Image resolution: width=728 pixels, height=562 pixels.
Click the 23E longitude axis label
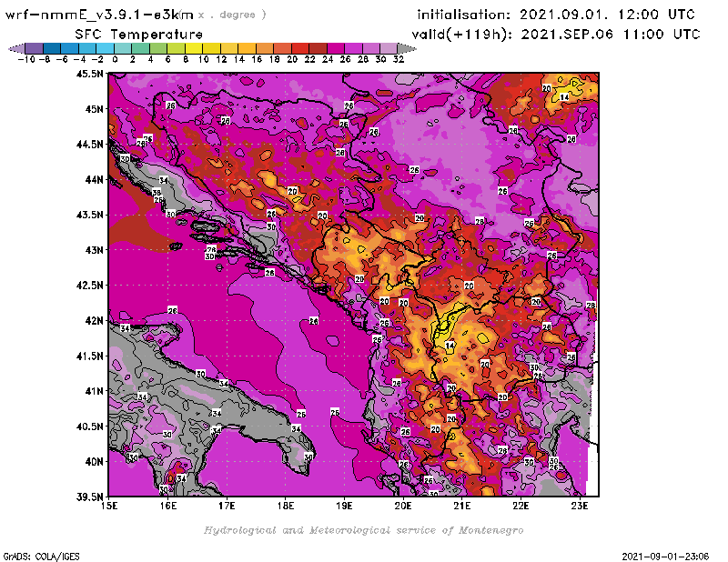pos(580,506)
